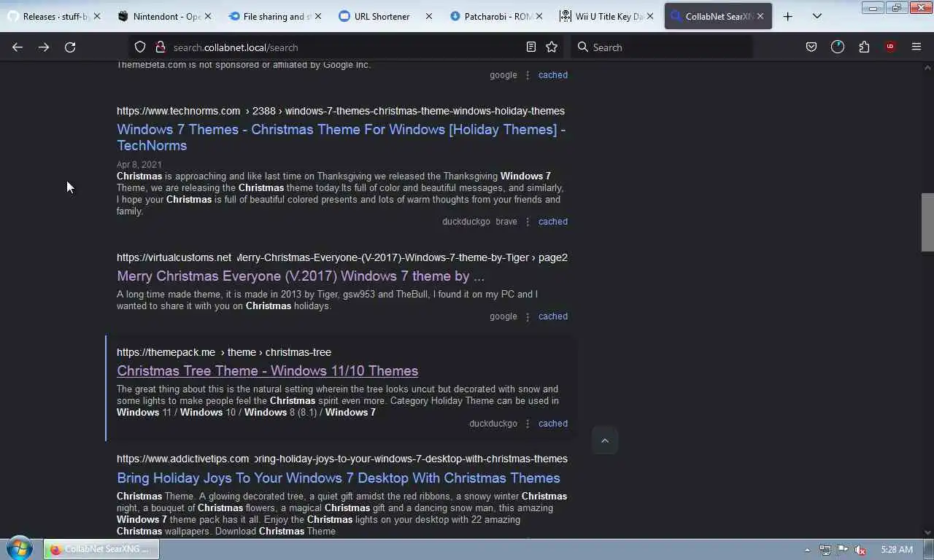Open Windows Start button

click(19, 549)
